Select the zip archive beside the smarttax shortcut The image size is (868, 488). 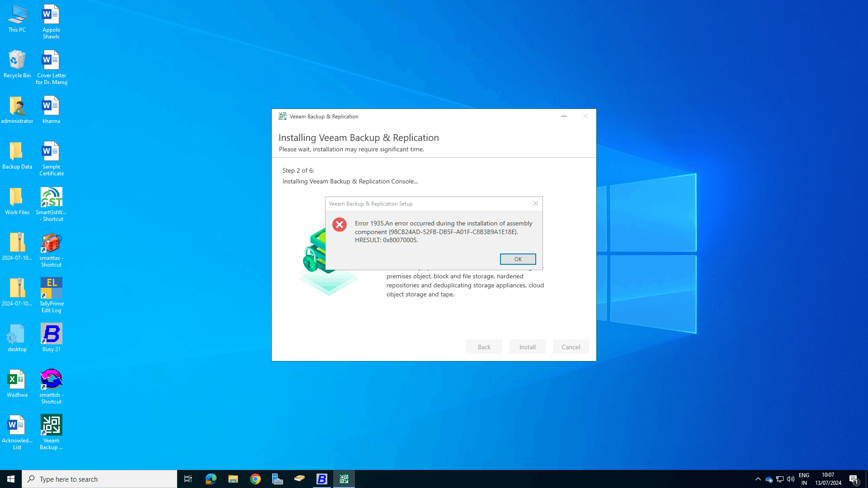(x=17, y=247)
